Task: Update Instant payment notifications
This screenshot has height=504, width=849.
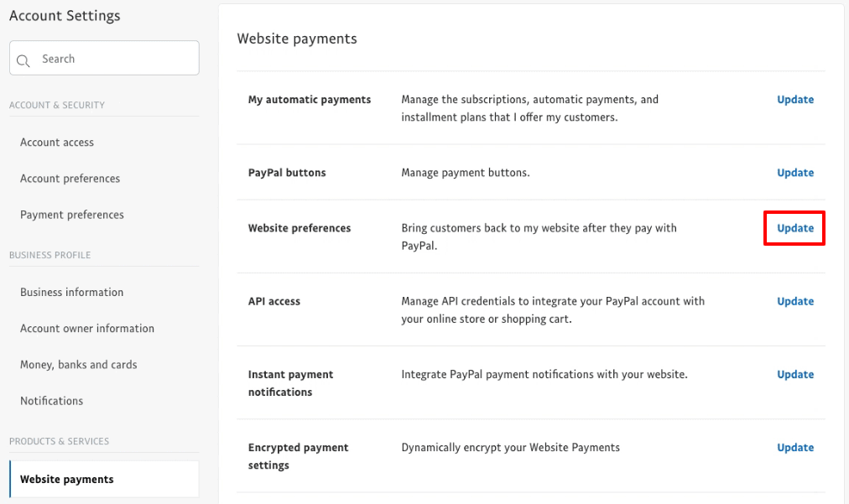Action: point(794,374)
